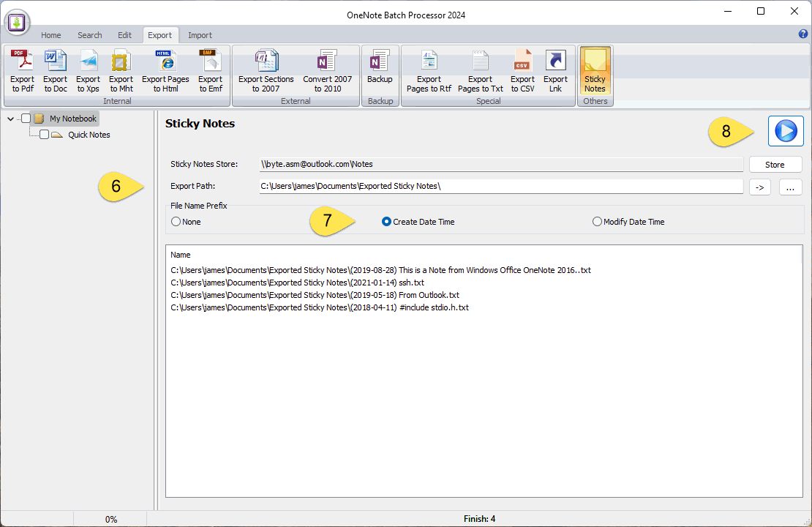Tick the Quick Notes checkbox

pyautogui.click(x=45, y=135)
